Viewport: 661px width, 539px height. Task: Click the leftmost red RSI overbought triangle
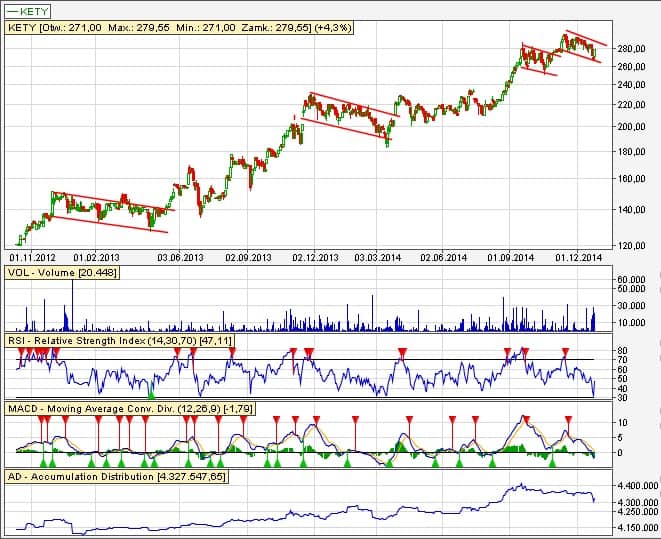tap(22, 350)
